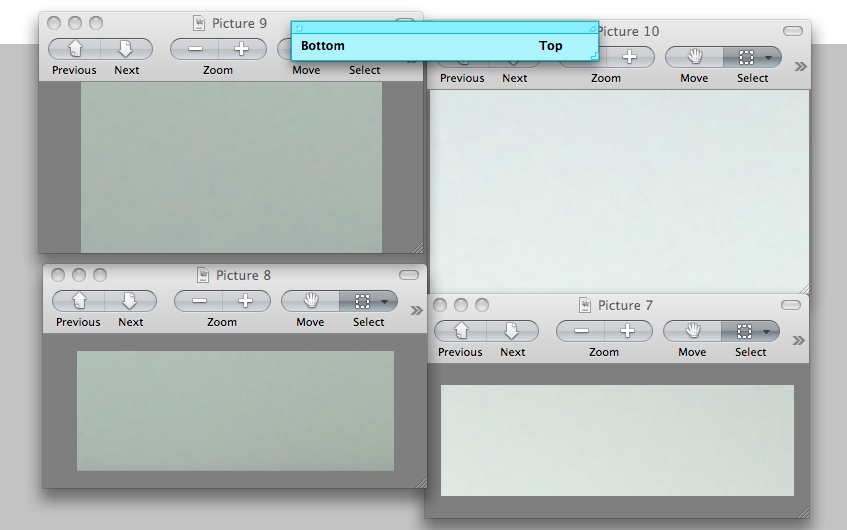Open Select tool dropdown arrow in Picture 10
This screenshot has width=847, height=530.
(x=769, y=57)
